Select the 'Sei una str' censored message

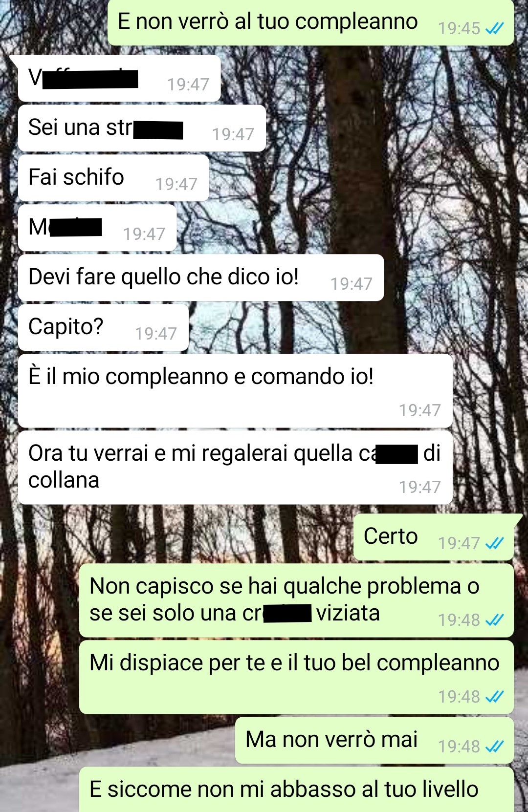[x=142, y=128]
